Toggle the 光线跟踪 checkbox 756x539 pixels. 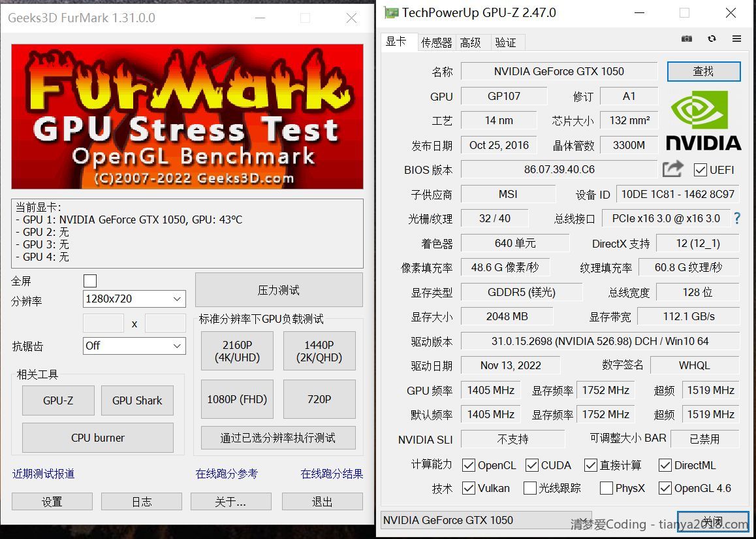click(530, 488)
